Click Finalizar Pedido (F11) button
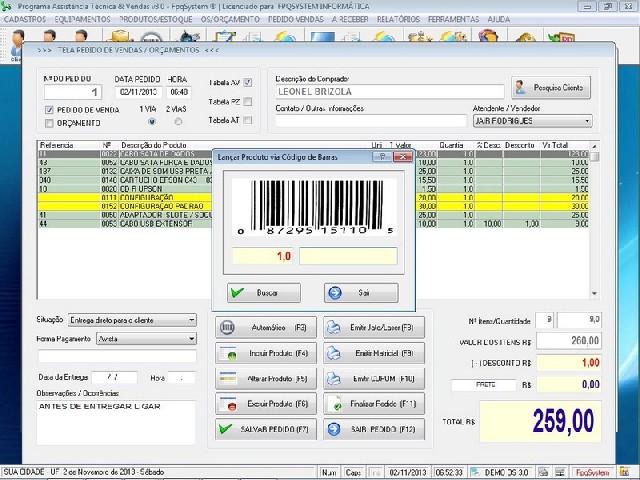 [373, 405]
